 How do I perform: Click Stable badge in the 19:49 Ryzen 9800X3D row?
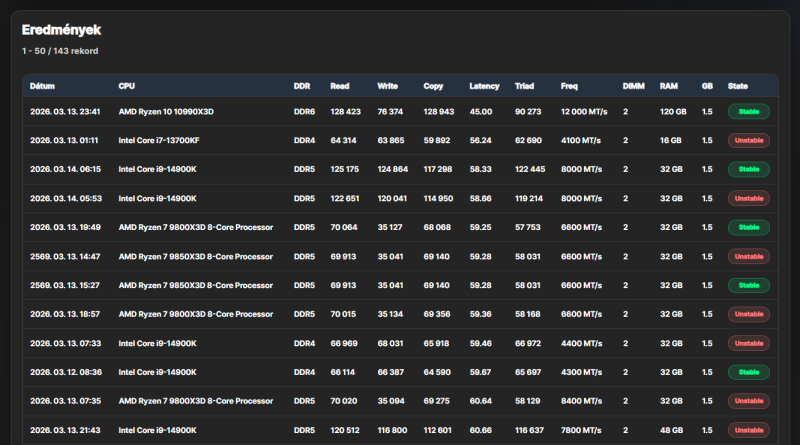748,227
